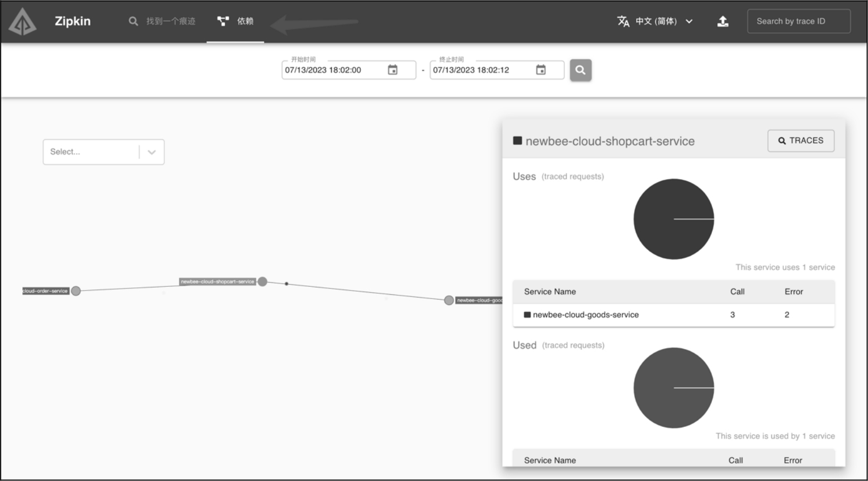Focus the Search by trace ID field
Image resolution: width=868 pixels, height=481 pixels.
click(798, 21)
